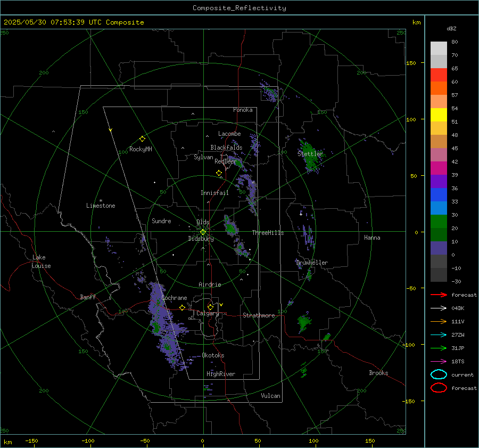Click the cyan current ellipse icon
The height and width of the screenshot is (448, 479).
pyautogui.click(x=439, y=374)
